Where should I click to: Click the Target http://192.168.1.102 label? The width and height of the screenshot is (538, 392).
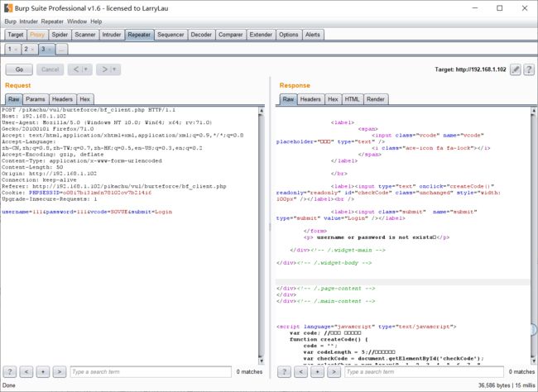[470, 69]
